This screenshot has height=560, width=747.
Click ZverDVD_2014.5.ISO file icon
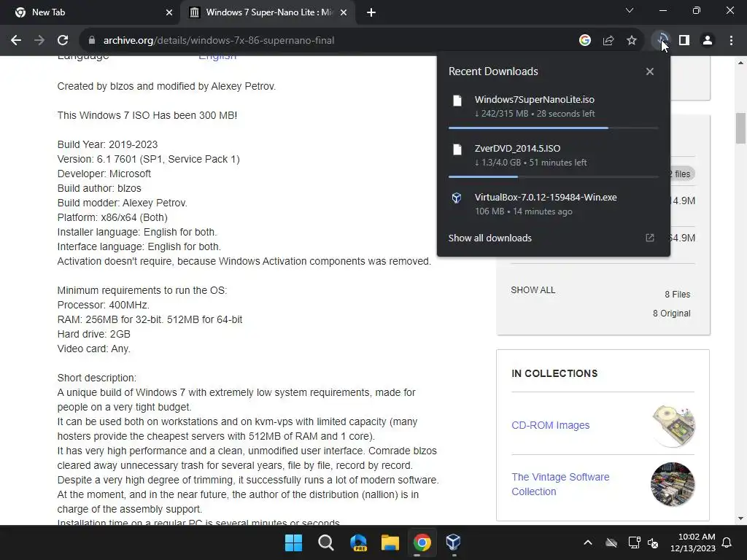457,149
